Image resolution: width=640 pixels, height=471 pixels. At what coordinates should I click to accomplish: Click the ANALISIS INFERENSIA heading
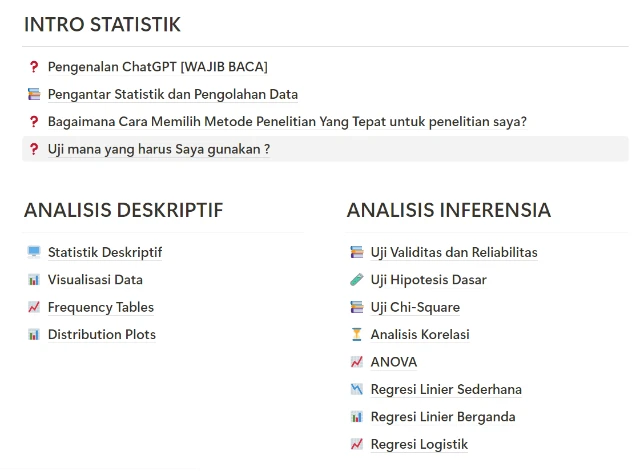point(448,210)
